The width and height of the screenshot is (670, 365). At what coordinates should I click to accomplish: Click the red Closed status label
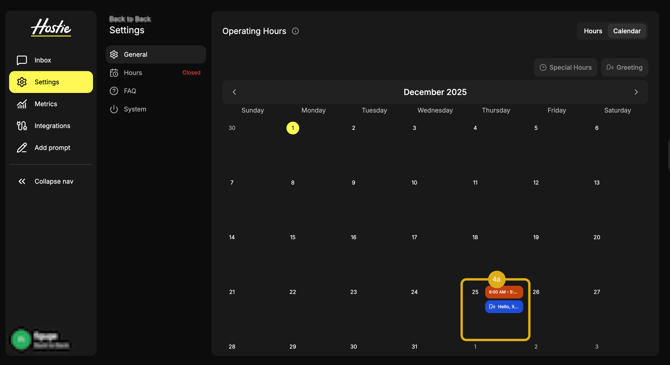[x=191, y=73]
